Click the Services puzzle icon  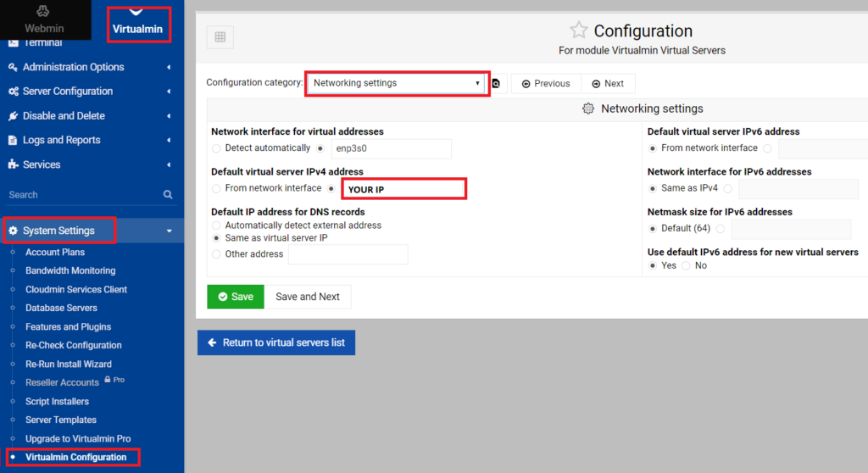click(14, 164)
